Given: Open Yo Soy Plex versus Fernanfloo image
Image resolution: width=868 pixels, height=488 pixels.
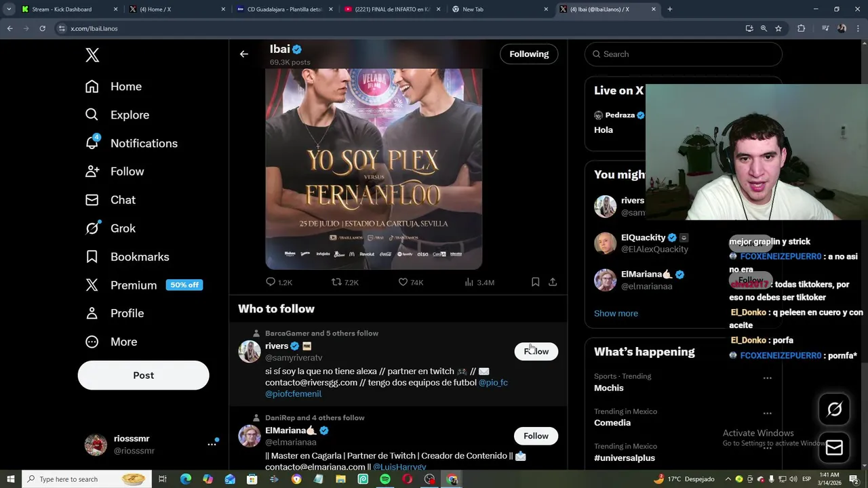Looking at the screenshot, I should (374, 168).
